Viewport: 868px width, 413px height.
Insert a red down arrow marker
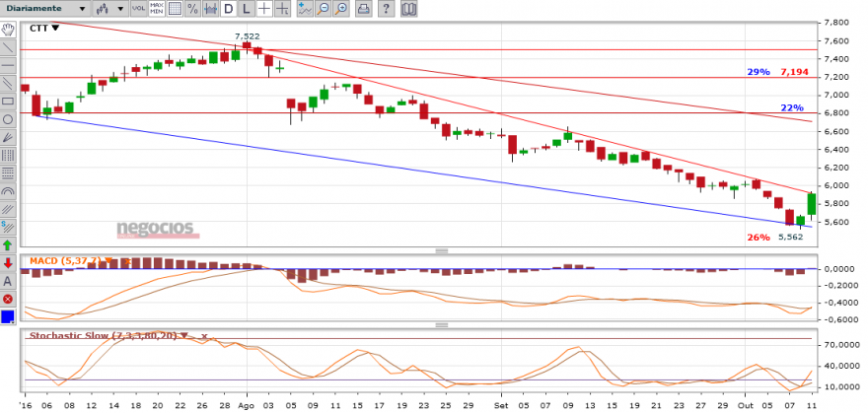click(8, 263)
